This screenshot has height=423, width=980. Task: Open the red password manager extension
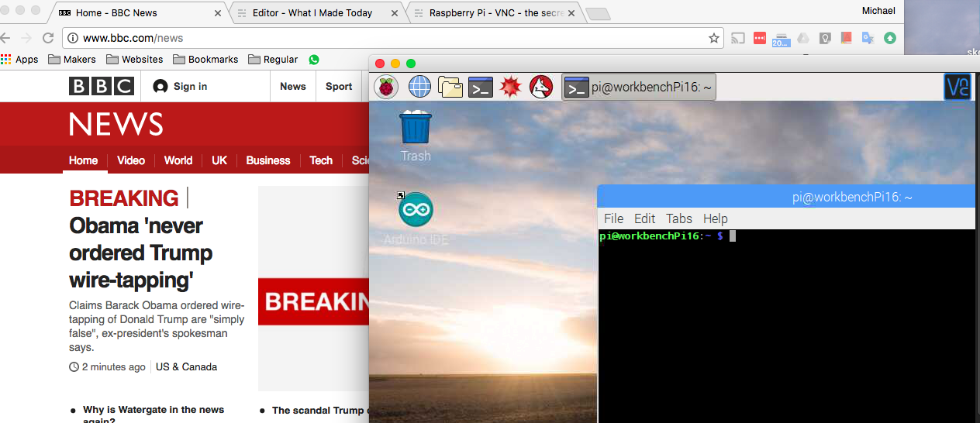point(760,38)
